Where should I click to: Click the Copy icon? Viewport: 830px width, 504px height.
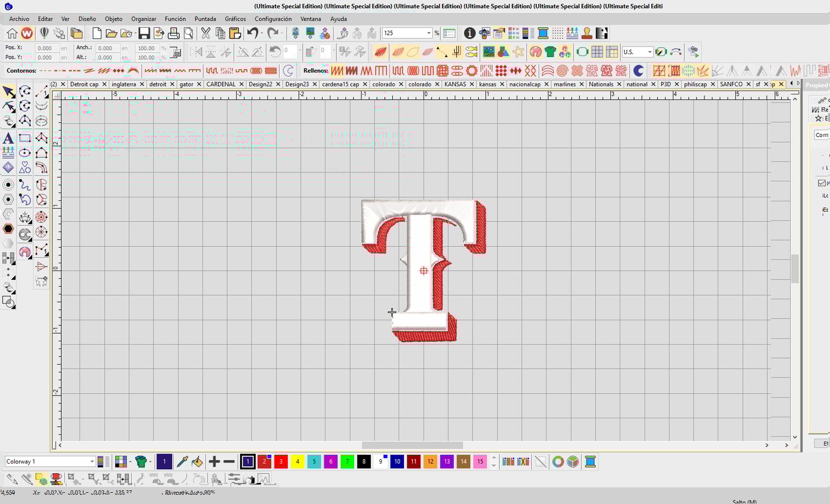coord(220,33)
